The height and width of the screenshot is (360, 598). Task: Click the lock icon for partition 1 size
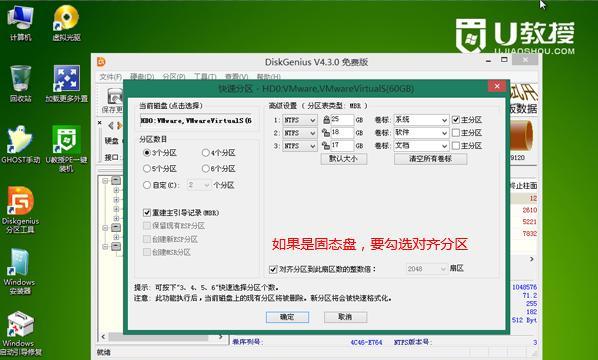click(326, 120)
